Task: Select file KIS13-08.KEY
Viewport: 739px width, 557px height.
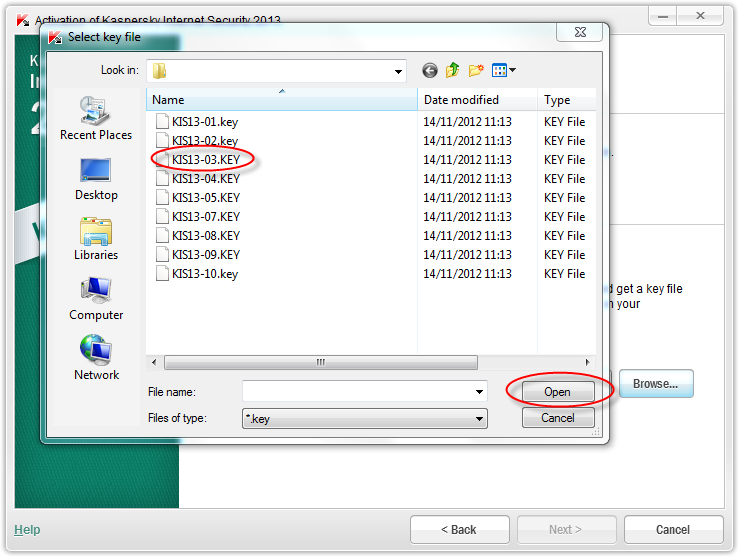Action: pos(206,236)
